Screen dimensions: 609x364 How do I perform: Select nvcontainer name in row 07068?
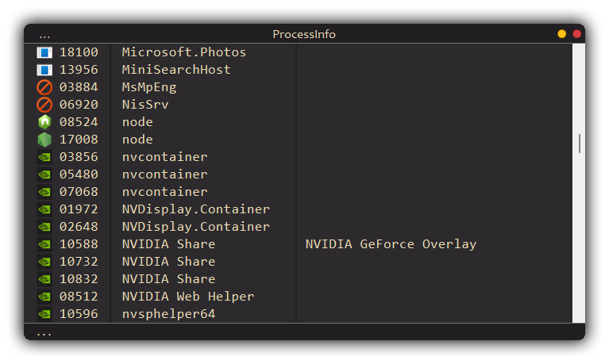click(x=164, y=192)
